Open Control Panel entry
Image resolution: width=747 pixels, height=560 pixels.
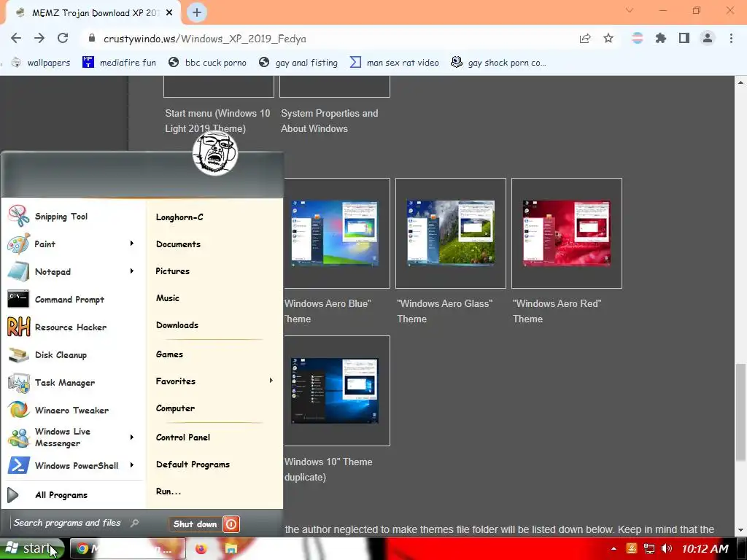(x=183, y=437)
